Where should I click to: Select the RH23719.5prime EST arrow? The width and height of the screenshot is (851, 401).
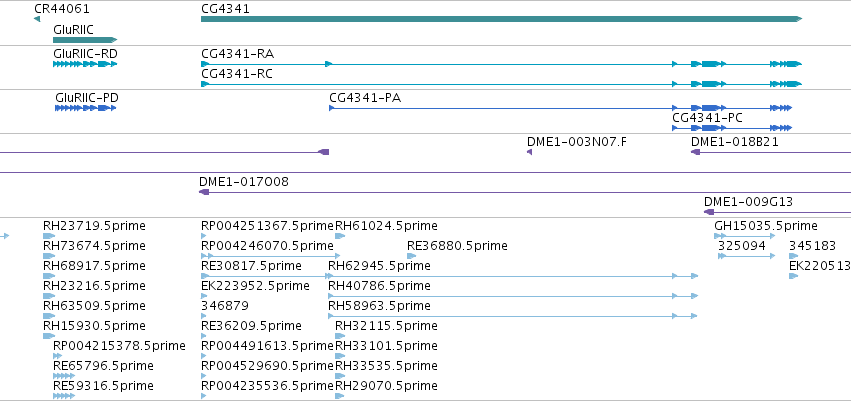pyautogui.click(x=49, y=236)
